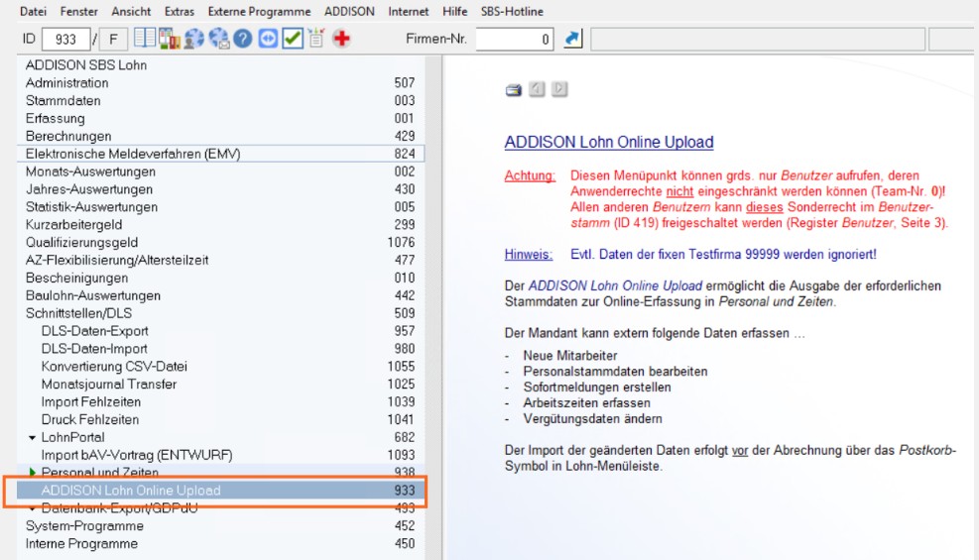This screenshot has width=979, height=560.
Task: Click the green checkmark toolbar icon
Action: (x=293, y=39)
